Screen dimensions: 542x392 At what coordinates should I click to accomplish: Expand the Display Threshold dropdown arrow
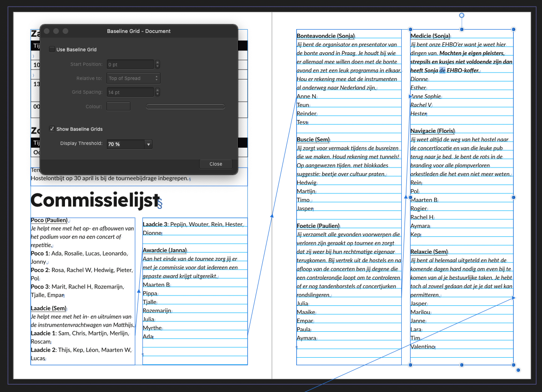pos(149,144)
